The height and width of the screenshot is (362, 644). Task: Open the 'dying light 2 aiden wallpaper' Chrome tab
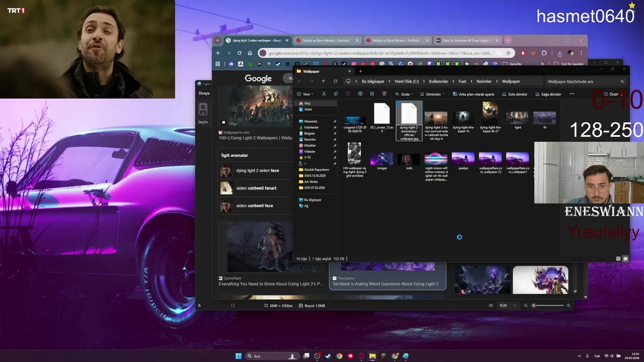(x=257, y=40)
